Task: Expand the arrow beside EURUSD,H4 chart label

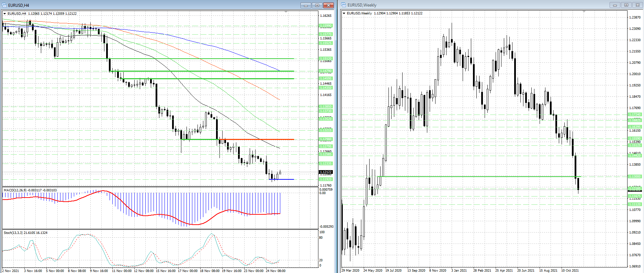Action: (x=5, y=14)
